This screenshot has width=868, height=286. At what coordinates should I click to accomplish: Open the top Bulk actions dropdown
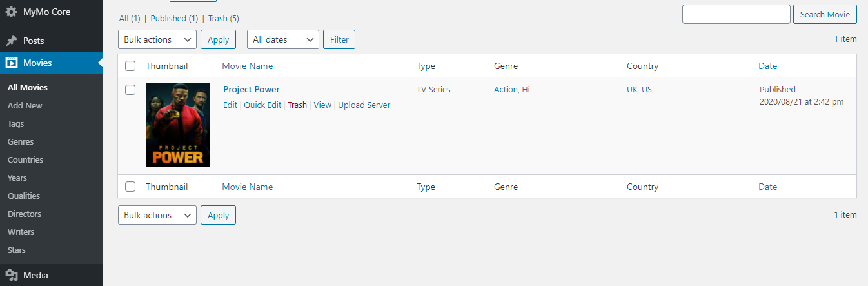coord(157,39)
